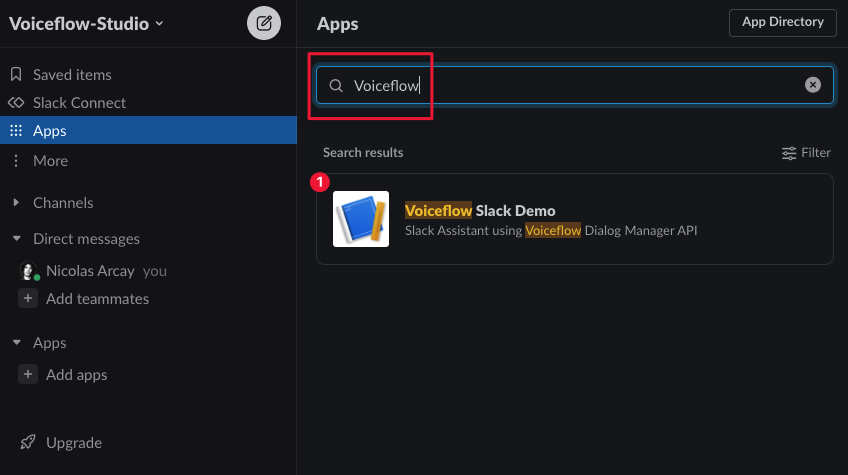Open the Voiceflow Slack Demo result title
This screenshot has width=848, height=475.
[480, 210]
